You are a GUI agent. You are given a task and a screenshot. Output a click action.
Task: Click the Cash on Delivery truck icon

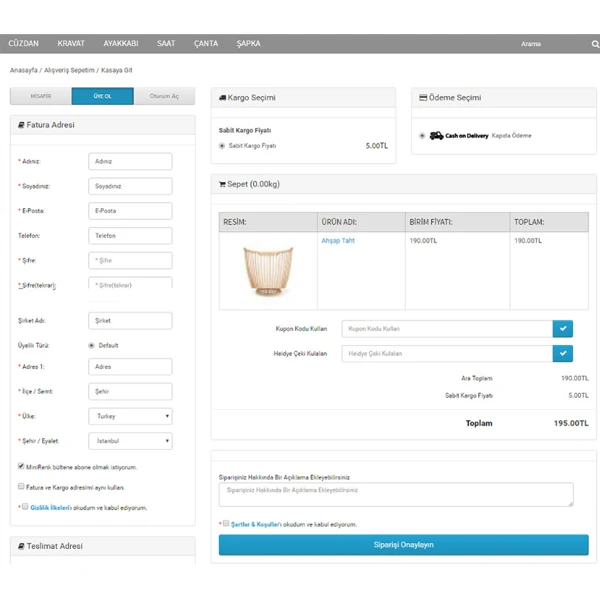[436, 136]
